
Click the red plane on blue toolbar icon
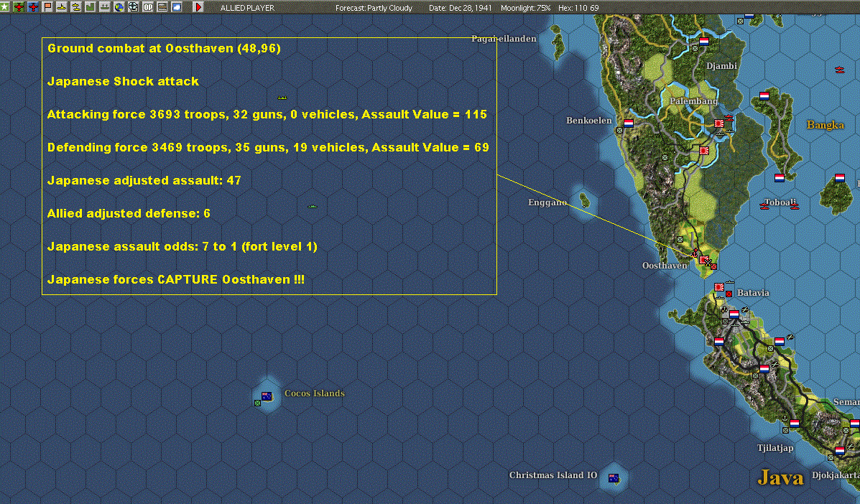pyautogui.click(x=34, y=7)
